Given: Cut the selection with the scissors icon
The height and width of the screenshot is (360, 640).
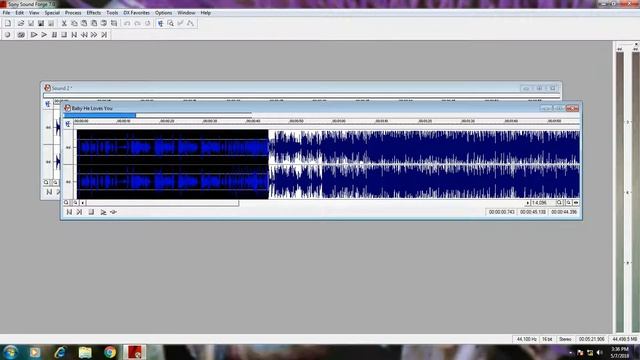Looking at the screenshot, I should click(x=64, y=23).
